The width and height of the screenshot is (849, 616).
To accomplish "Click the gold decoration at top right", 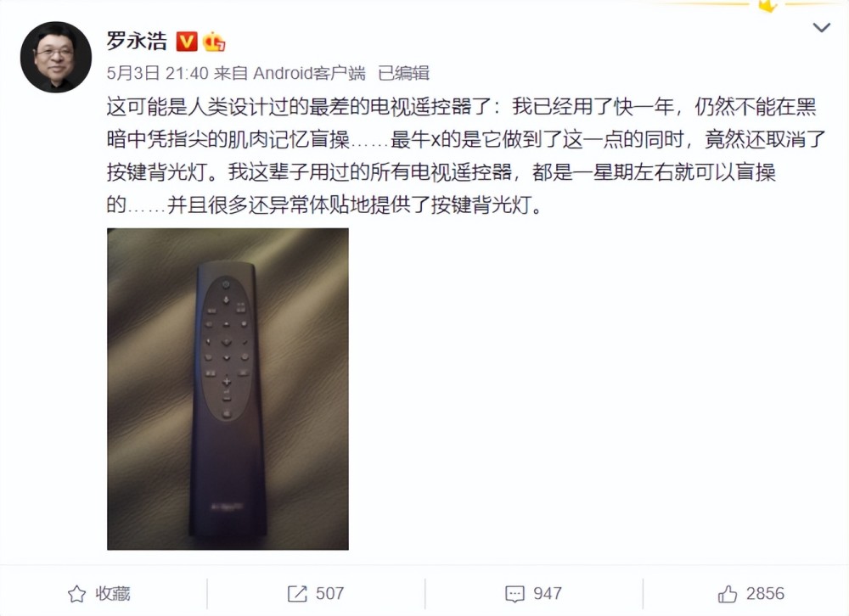I will pos(769,5).
